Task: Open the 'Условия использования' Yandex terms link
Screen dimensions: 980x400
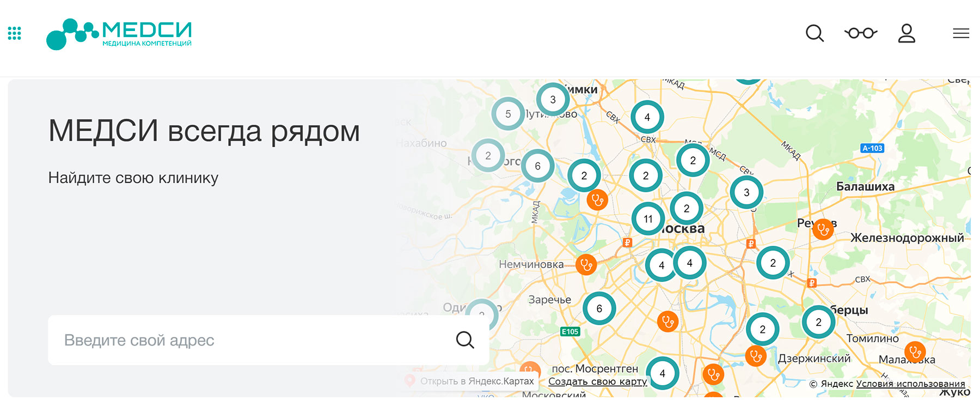Action: 910,384
